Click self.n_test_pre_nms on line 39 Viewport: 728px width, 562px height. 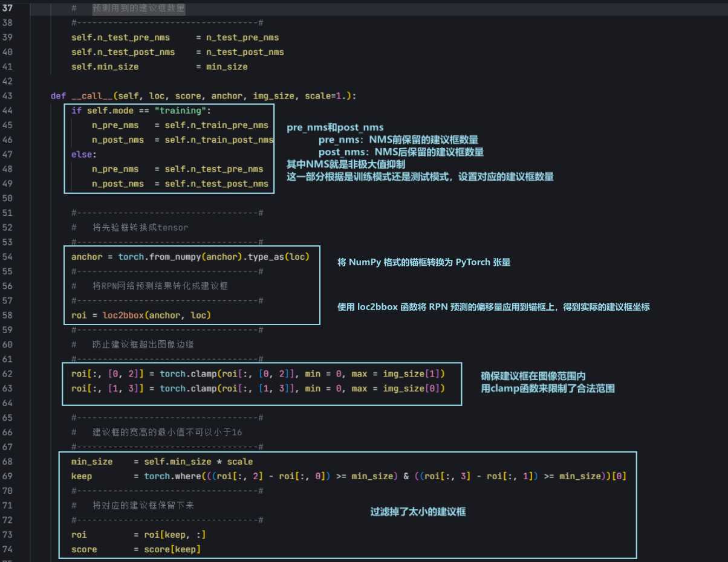(120, 37)
